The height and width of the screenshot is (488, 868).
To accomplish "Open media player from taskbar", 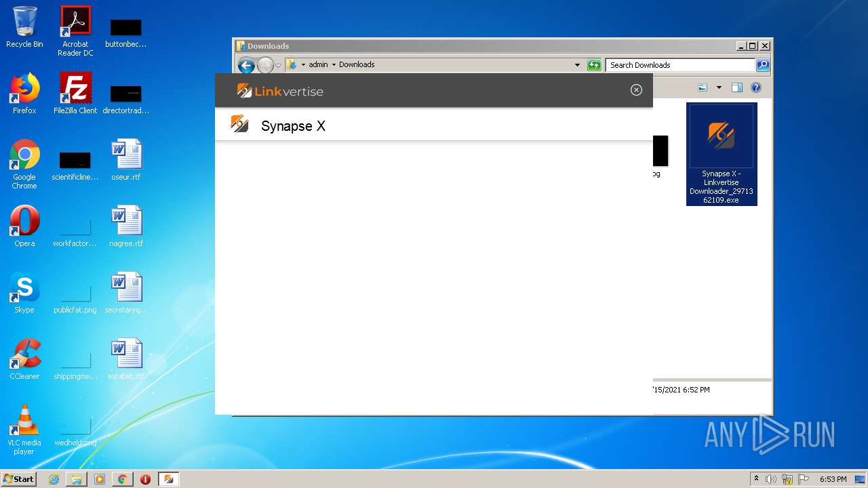I will click(x=100, y=479).
